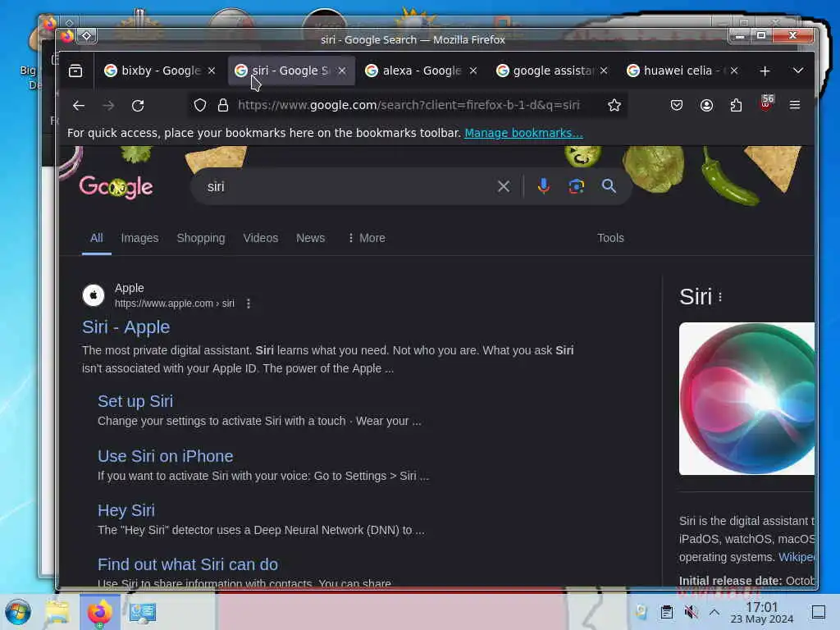Open clock showing 17:01 23 May 2024
The width and height of the screenshot is (840, 630).
click(x=762, y=612)
